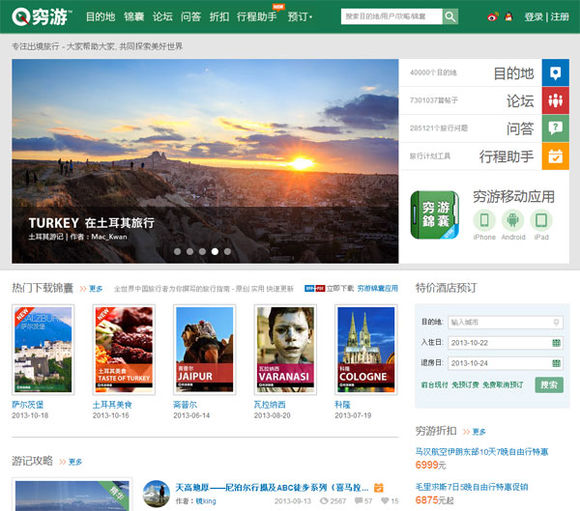
Task: Click the red 论坛 people icon
Action: (x=555, y=101)
